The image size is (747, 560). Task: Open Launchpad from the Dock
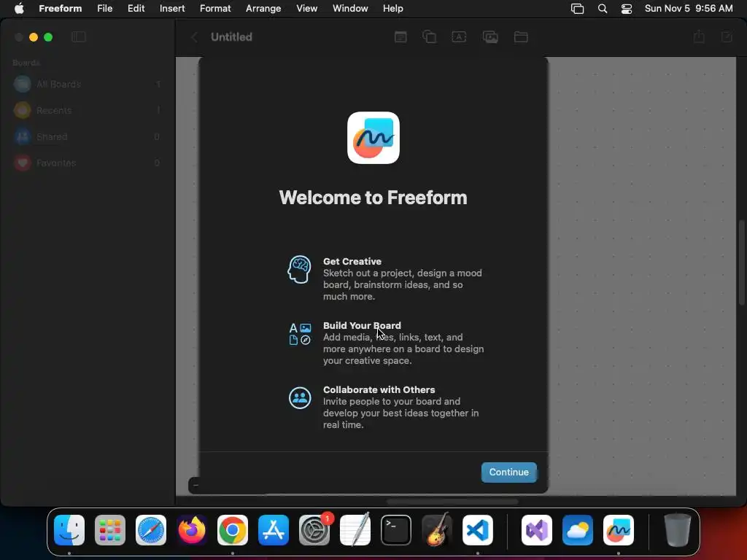pos(110,530)
